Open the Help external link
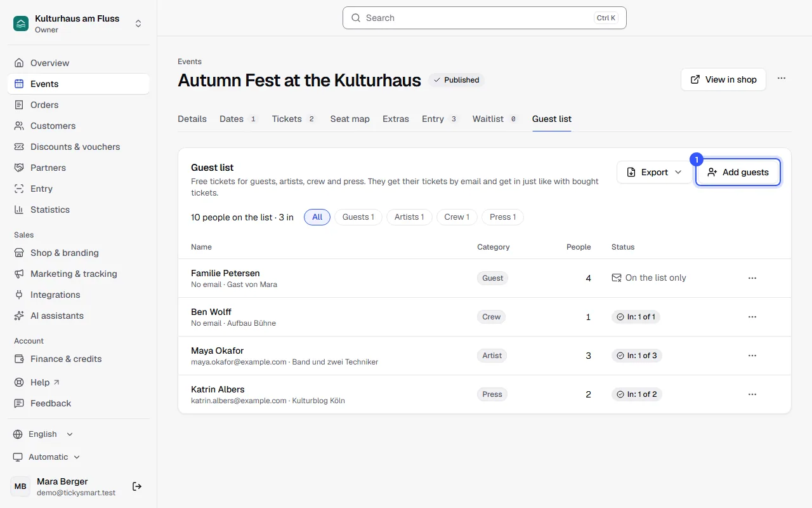Image resolution: width=812 pixels, height=508 pixels. coord(79,382)
